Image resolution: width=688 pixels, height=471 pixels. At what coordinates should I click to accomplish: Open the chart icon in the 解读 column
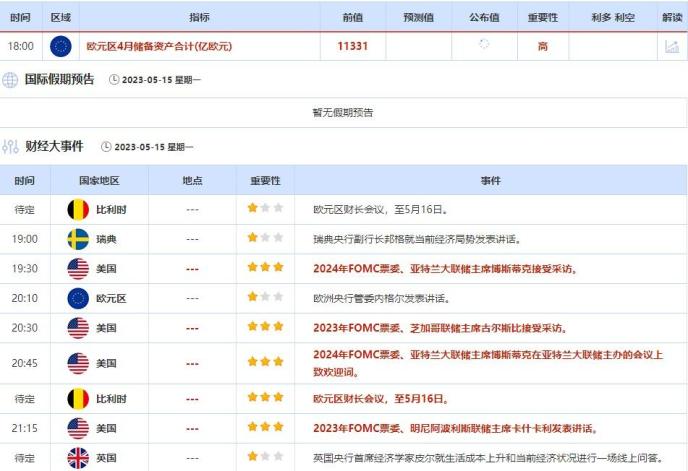point(671,46)
